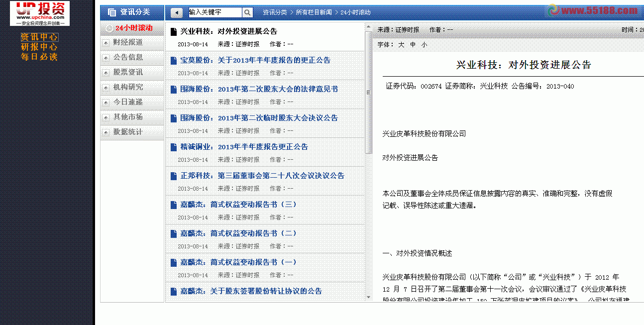
Task: Click 所有栏目新闻 in the breadcrumb
Action: click(314, 12)
